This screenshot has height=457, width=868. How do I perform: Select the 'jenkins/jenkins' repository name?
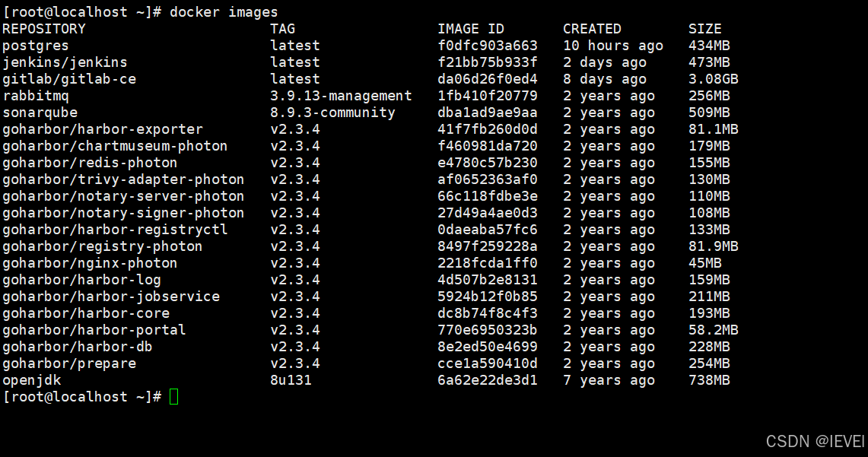65,62
